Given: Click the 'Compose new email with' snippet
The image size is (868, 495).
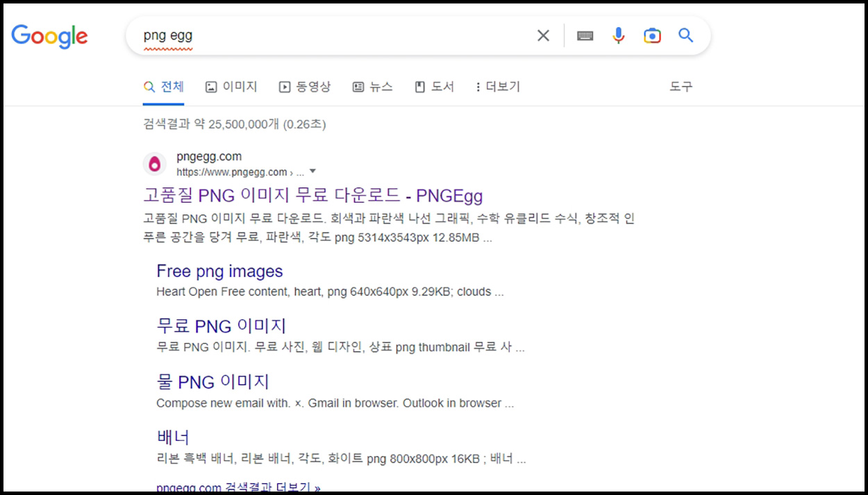Looking at the screenshot, I should [x=335, y=403].
